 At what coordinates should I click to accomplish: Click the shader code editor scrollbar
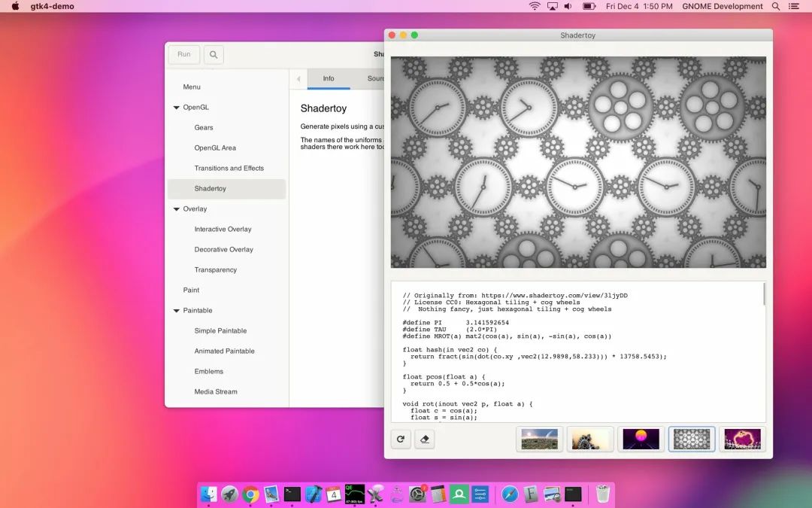coord(764,295)
